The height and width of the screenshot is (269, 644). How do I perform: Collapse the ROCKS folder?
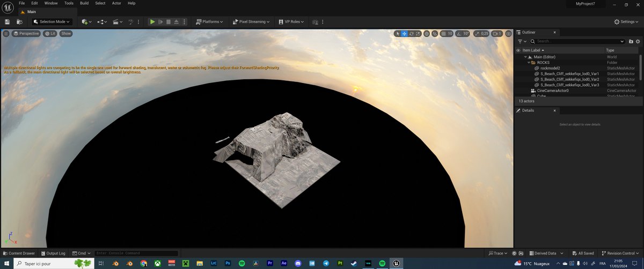tap(528, 63)
